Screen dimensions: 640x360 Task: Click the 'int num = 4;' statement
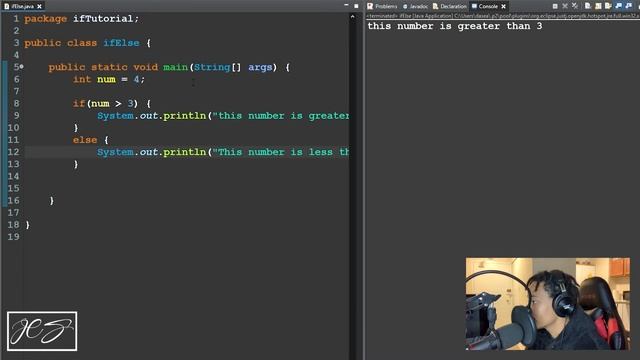tap(109, 79)
